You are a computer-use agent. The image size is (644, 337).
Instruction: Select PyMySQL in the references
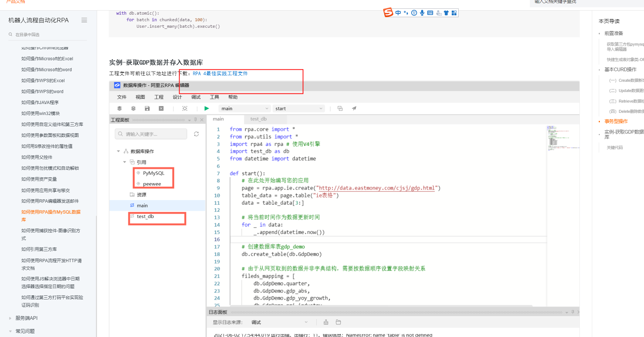point(154,173)
